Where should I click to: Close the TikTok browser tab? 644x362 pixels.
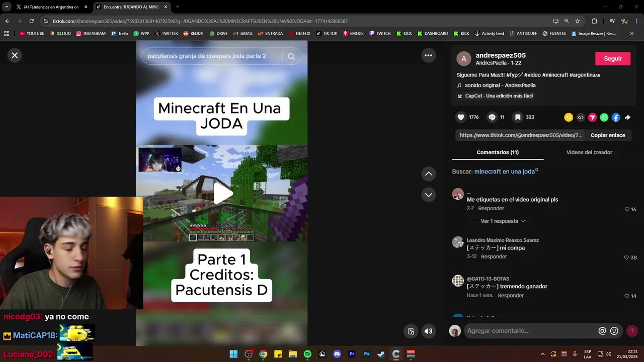[x=166, y=7]
